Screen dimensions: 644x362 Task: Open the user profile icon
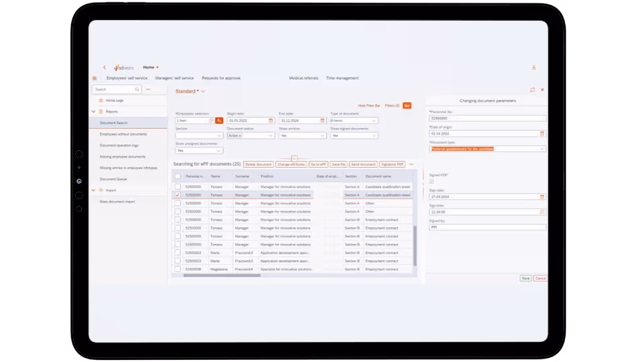coord(533,67)
